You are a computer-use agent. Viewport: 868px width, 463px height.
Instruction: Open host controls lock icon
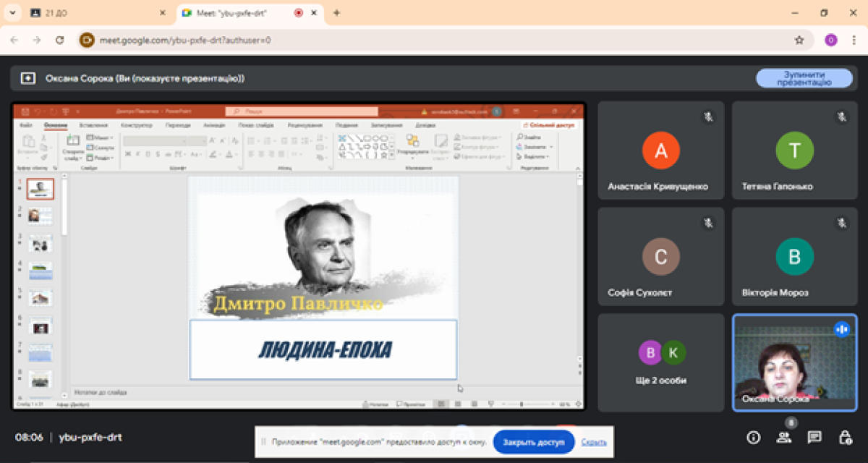coord(844,437)
